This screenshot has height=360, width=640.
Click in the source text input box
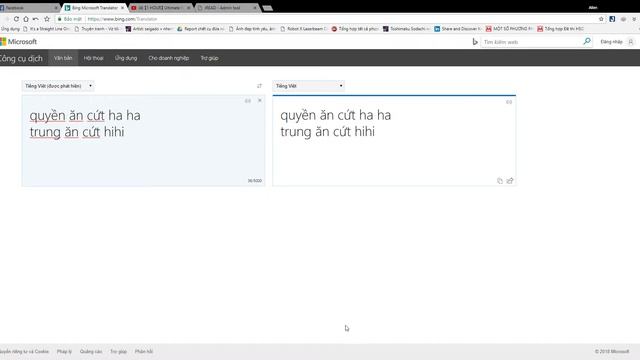click(x=143, y=141)
